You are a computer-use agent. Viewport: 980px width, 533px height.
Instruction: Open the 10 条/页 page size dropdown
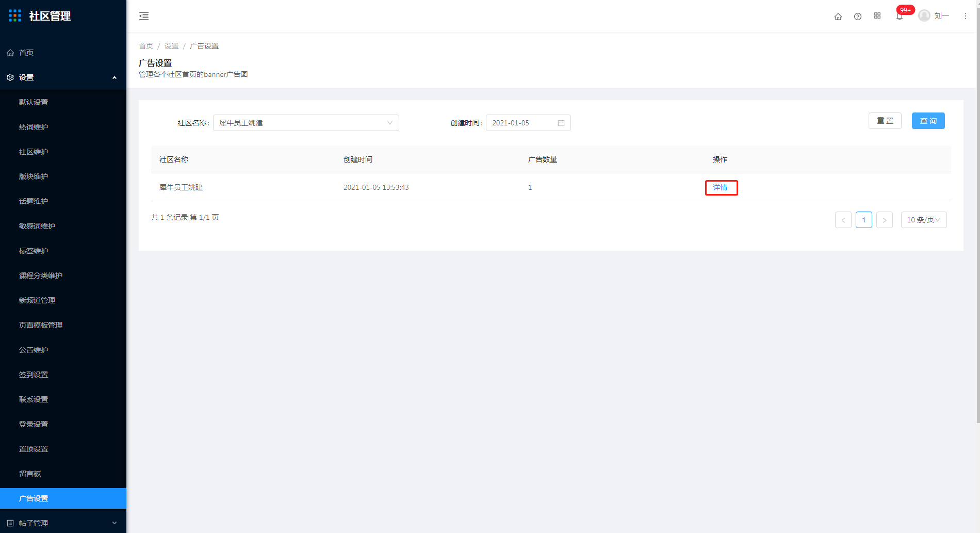coord(924,220)
